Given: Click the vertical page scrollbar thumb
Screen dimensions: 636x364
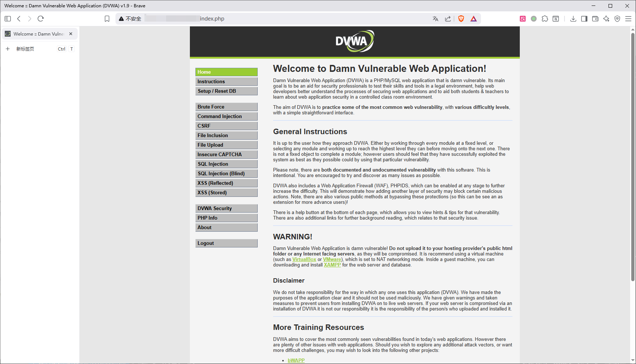Looking at the screenshot, I should pos(633,158).
